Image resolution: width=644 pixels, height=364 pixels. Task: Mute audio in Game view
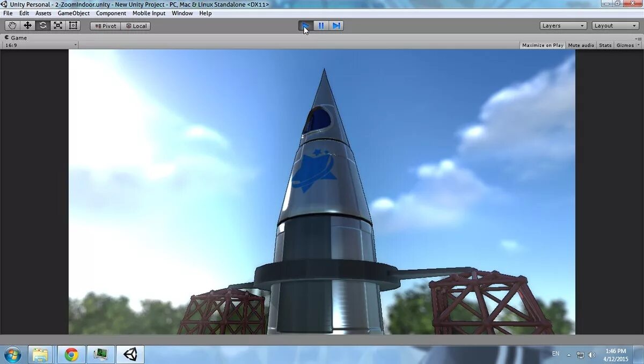click(581, 45)
